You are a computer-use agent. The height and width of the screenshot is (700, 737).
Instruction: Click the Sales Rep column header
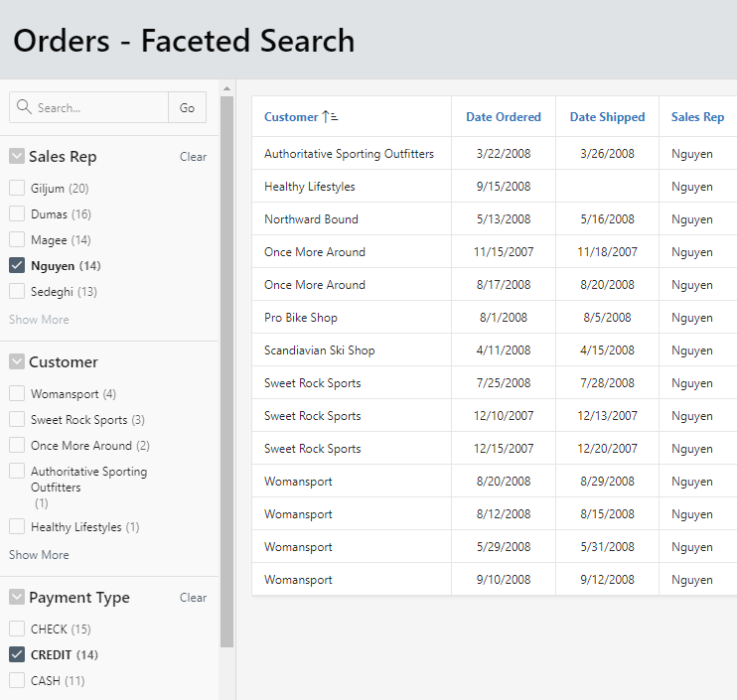pos(697,117)
